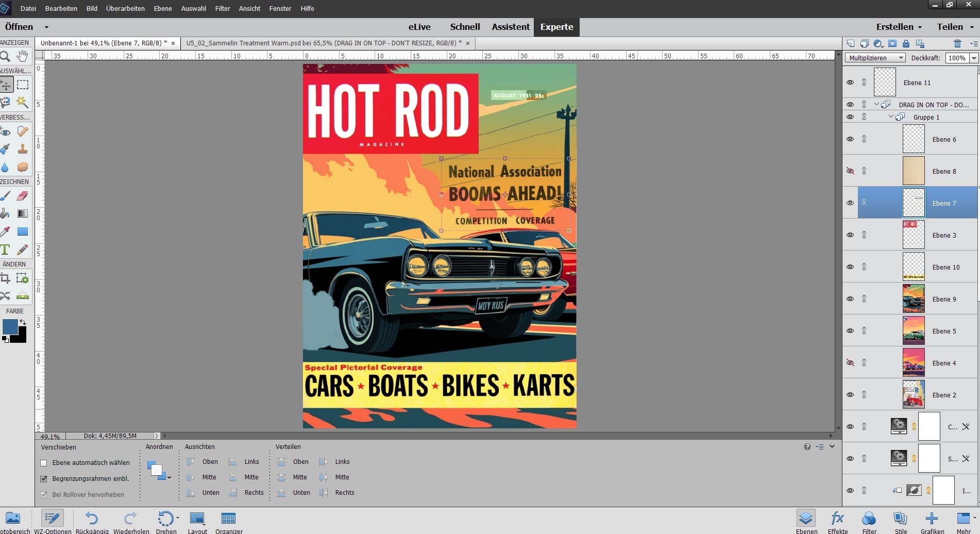Open the Ebene menu
Screen dimensions: 980x534
pyautogui.click(x=163, y=8)
